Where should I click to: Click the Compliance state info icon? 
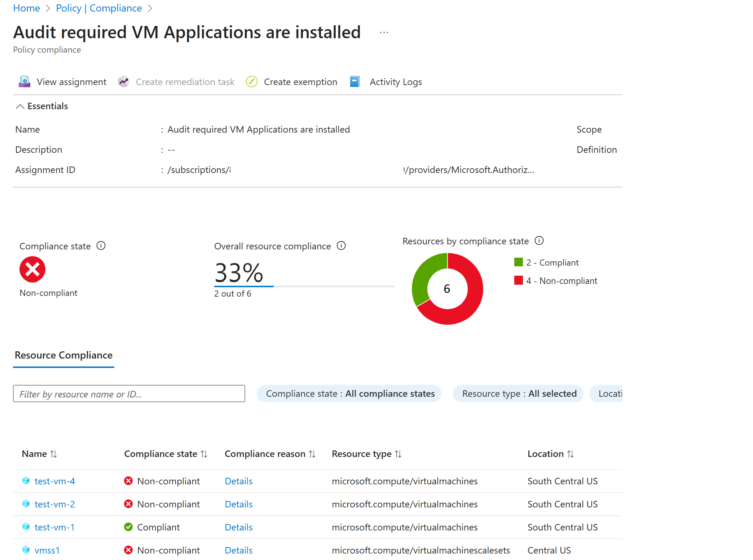[x=101, y=246]
